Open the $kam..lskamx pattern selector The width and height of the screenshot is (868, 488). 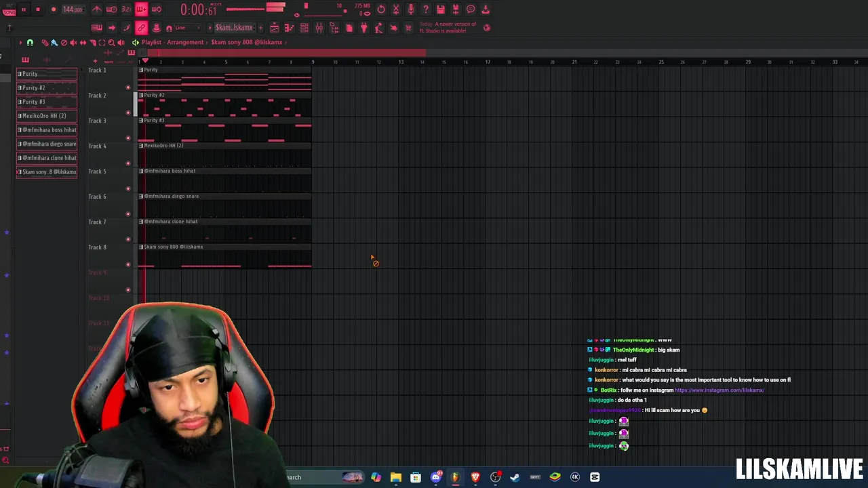[234, 28]
